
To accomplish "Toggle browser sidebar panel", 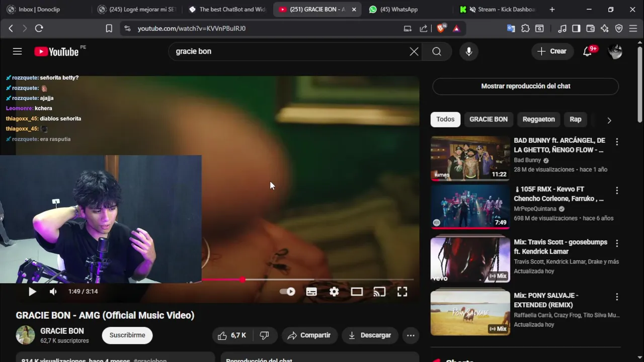I will (576, 29).
